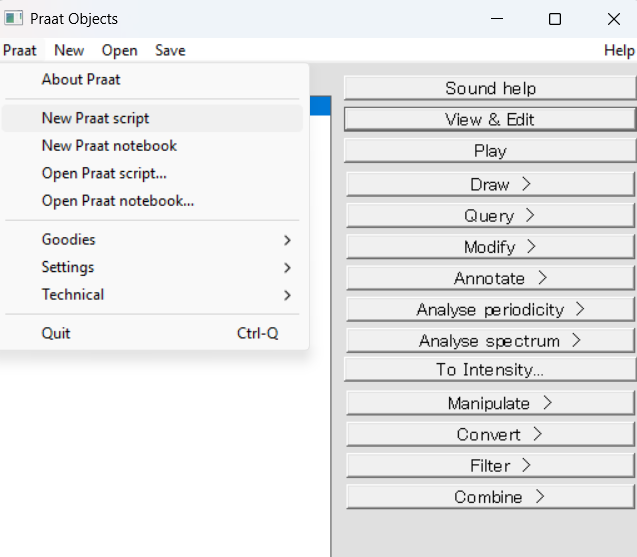Click the To Intensity... button
The width and height of the screenshot is (637, 557).
(x=490, y=369)
